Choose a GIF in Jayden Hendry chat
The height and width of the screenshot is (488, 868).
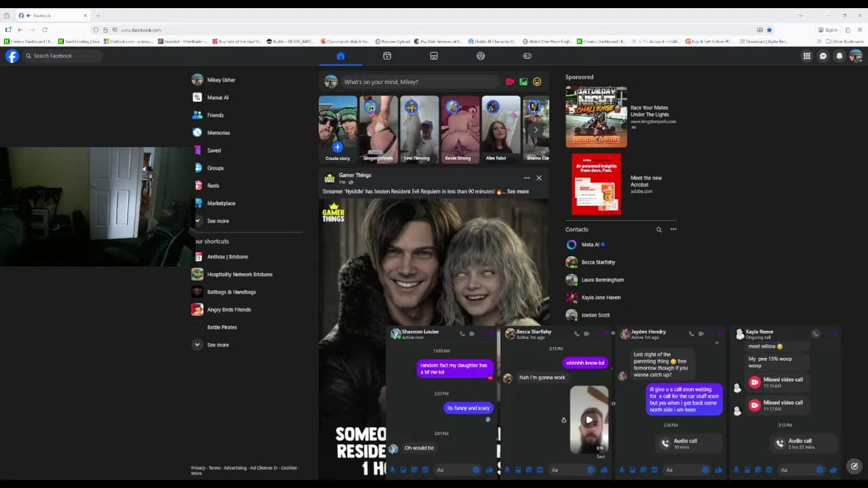pos(654,470)
